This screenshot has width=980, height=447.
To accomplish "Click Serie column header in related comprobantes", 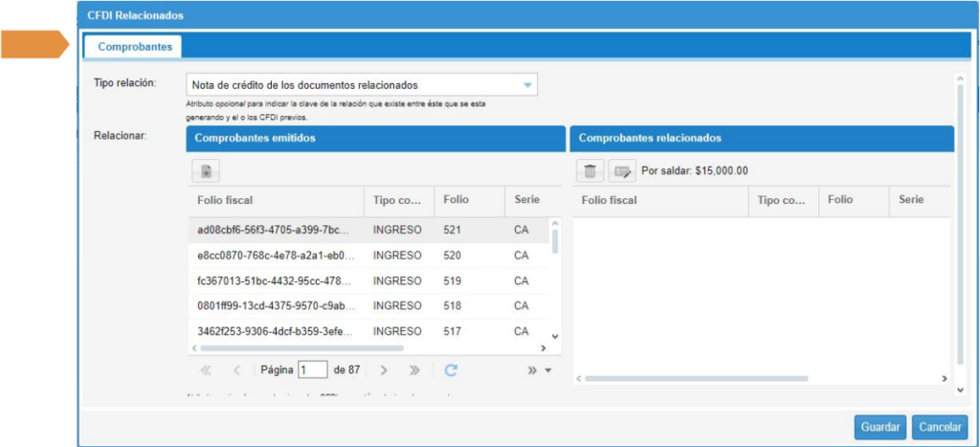I will [x=910, y=201].
